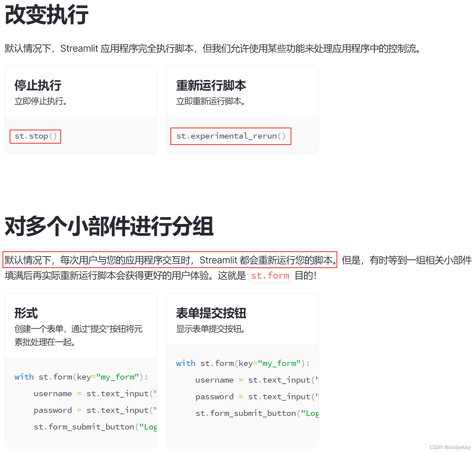Click the with st.form line in the 表单提交按钮 card
Viewport: 476px width, 453px height.
243,363
